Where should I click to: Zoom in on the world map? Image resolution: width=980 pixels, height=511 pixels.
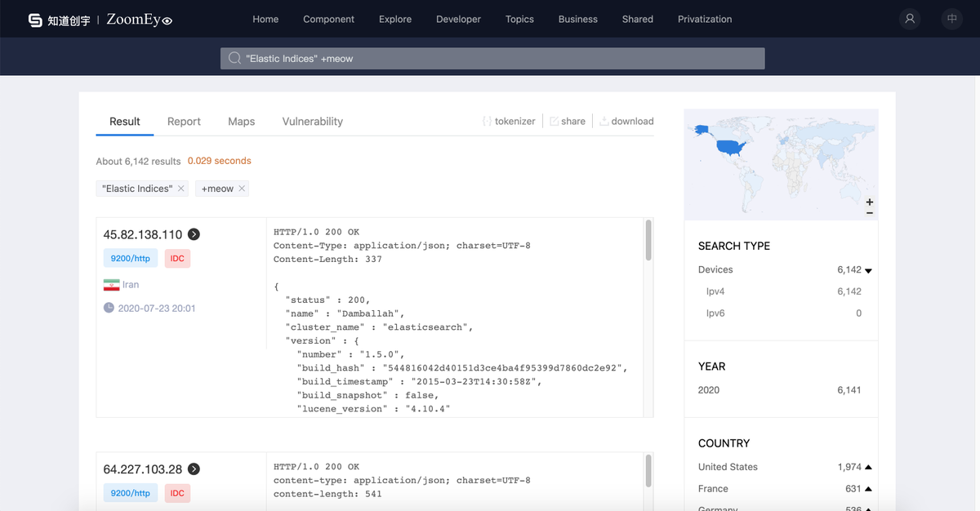point(869,202)
